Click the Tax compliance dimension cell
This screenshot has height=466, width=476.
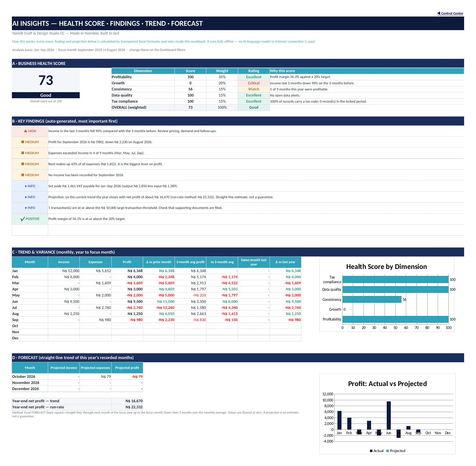143,101
